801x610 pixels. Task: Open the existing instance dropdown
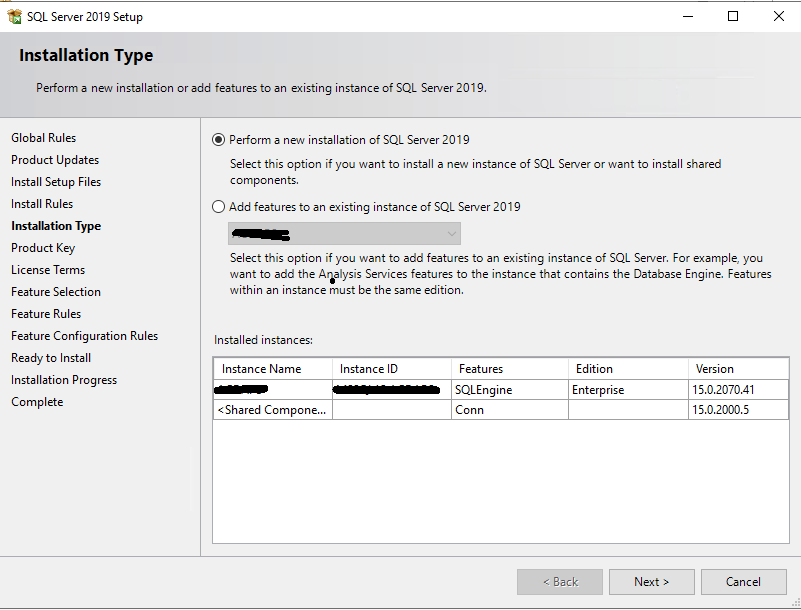click(x=345, y=234)
